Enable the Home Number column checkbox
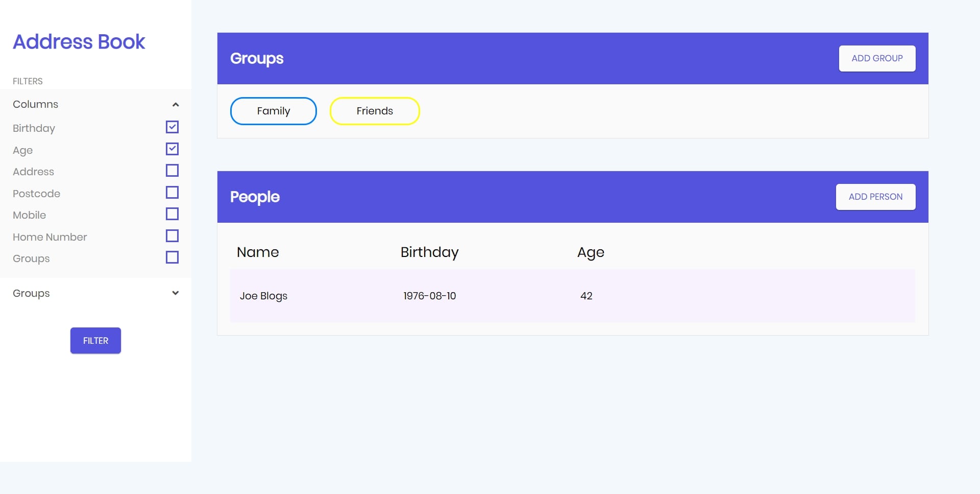Screen dimensions: 980x494 point(172,236)
